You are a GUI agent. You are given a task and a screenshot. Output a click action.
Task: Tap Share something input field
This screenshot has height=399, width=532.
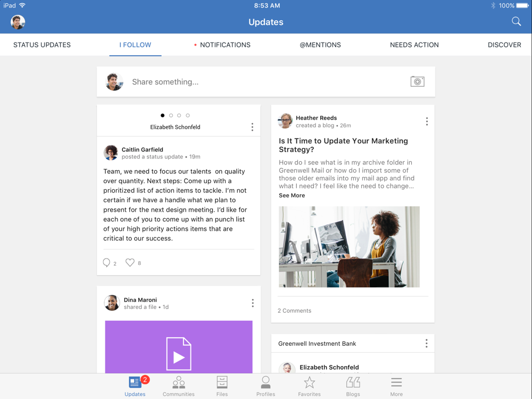(265, 82)
